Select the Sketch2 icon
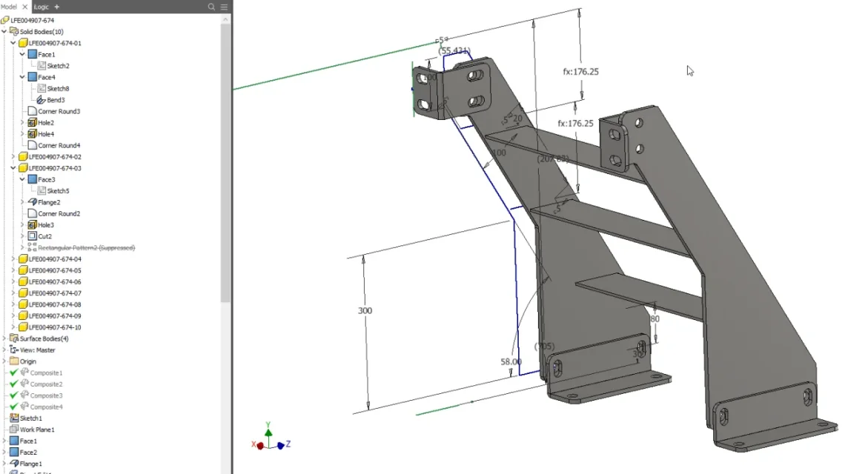Viewport: 868px width, 474px height. [42, 66]
